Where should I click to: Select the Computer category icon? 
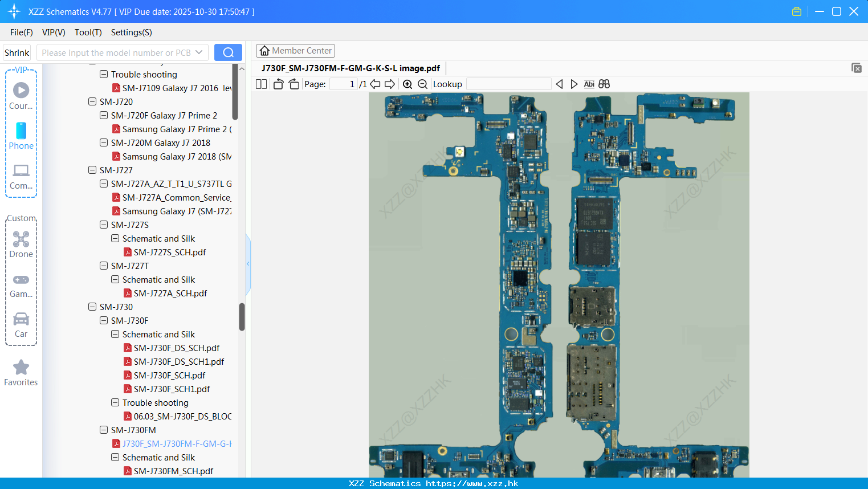21,170
